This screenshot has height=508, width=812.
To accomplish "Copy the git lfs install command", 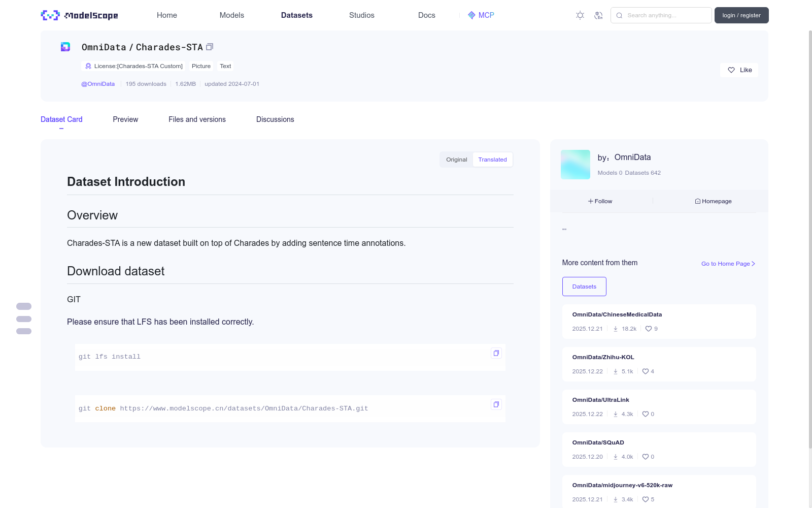I will pyautogui.click(x=496, y=353).
